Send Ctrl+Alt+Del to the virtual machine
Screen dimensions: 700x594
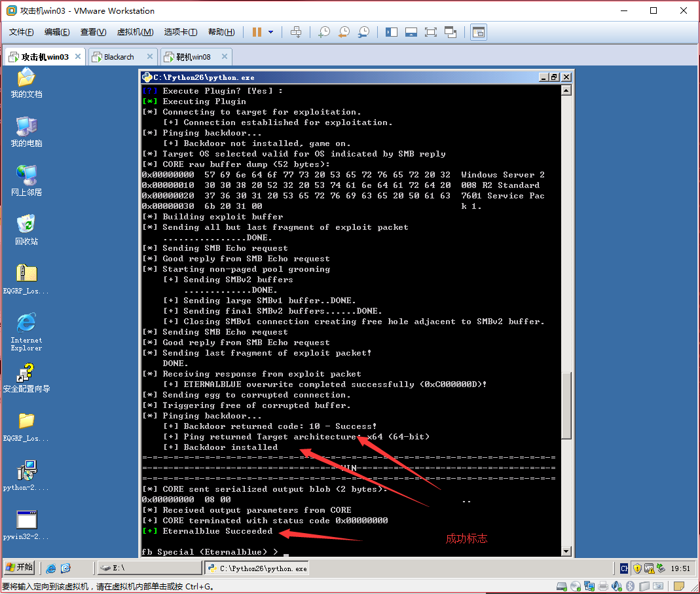tap(296, 32)
